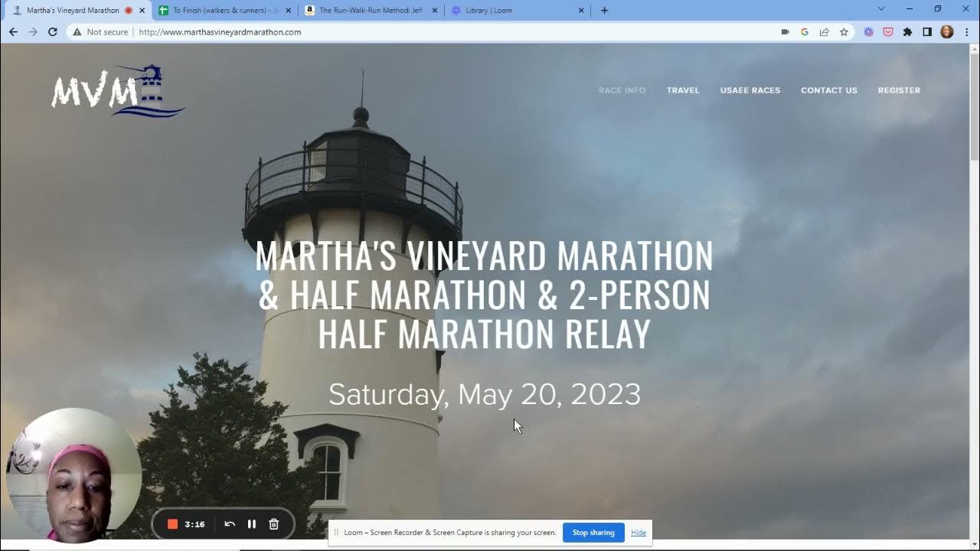Bookmark this page with the star
The height and width of the screenshot is (551, 980).
click(844, 32)
